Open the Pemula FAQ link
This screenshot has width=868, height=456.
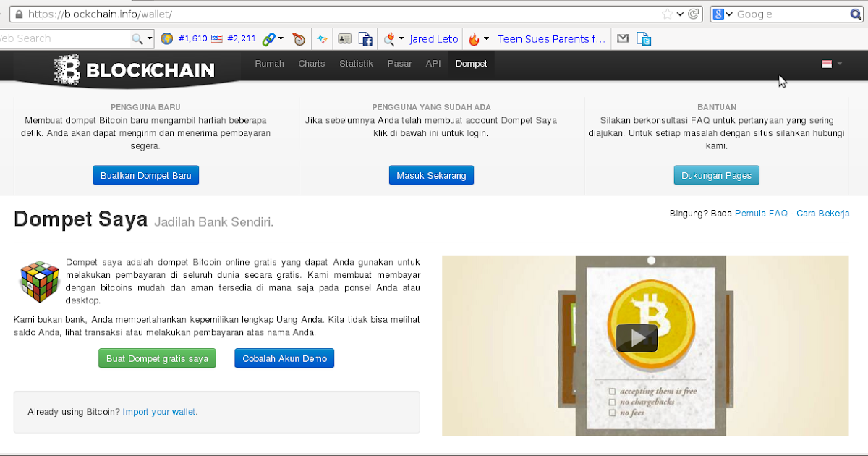point(761,214)
